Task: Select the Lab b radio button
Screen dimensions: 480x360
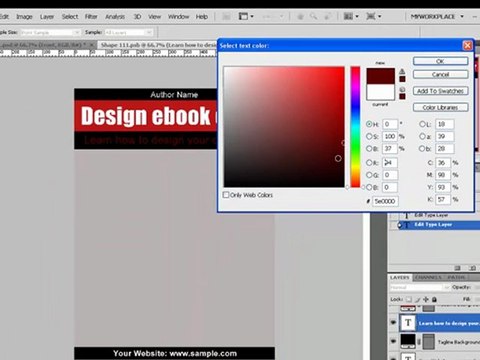Action: pyautogui.click(x=422, y=149)
